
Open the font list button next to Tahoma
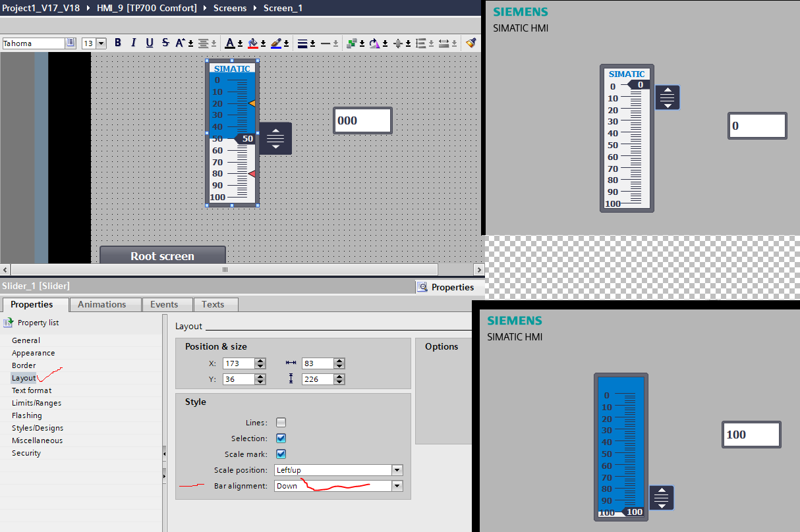pyautogui.click(x=71, y=43)
